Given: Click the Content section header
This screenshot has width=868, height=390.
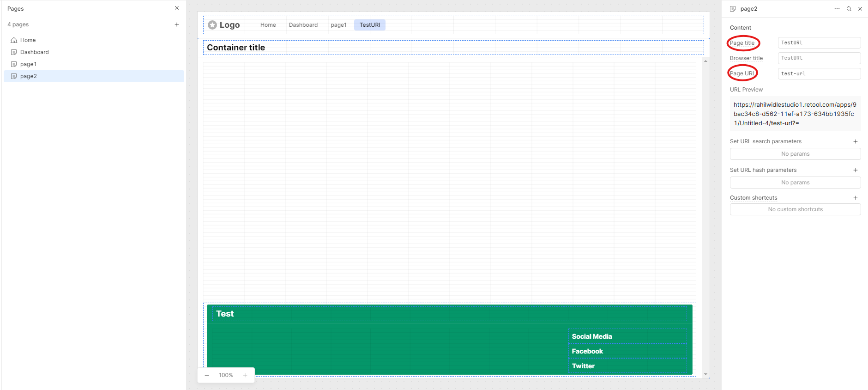Looking at the screenshot, I should (741, 28).
